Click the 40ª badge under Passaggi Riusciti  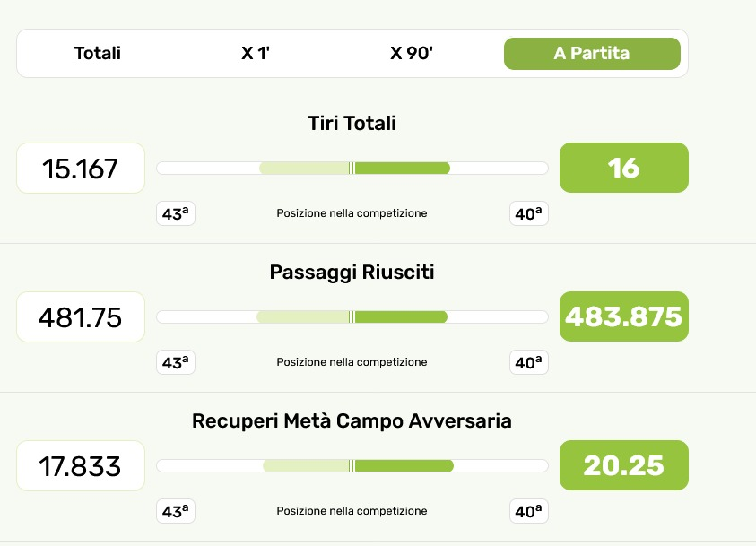click(528, 362)
